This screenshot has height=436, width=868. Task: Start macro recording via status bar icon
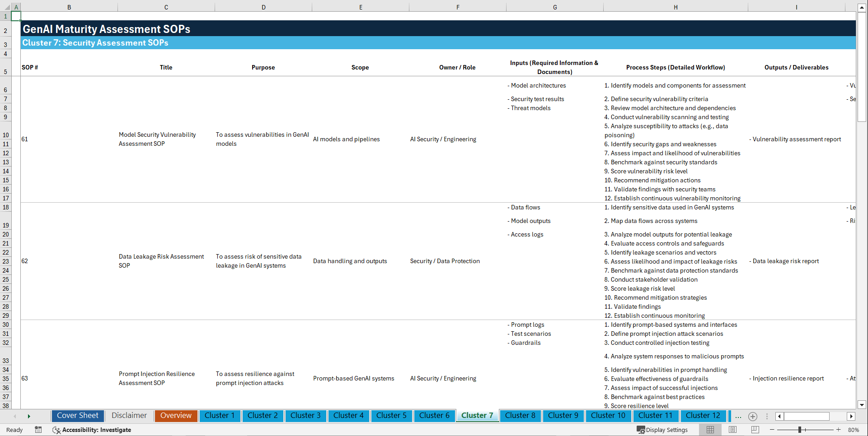tap(38, 430)
